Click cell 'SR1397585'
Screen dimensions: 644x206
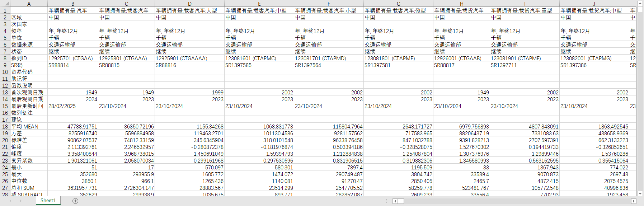[259, 65]
